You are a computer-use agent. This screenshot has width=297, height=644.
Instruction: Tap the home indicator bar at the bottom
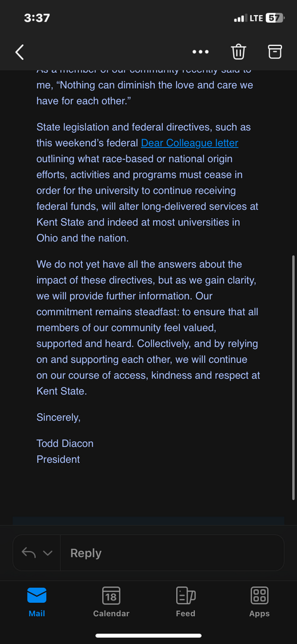(148, 636)
